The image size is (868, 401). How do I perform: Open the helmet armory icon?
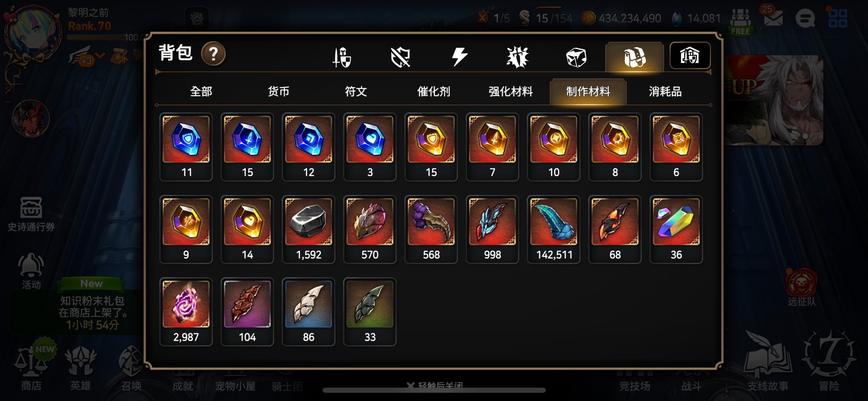tap(690, 56)
